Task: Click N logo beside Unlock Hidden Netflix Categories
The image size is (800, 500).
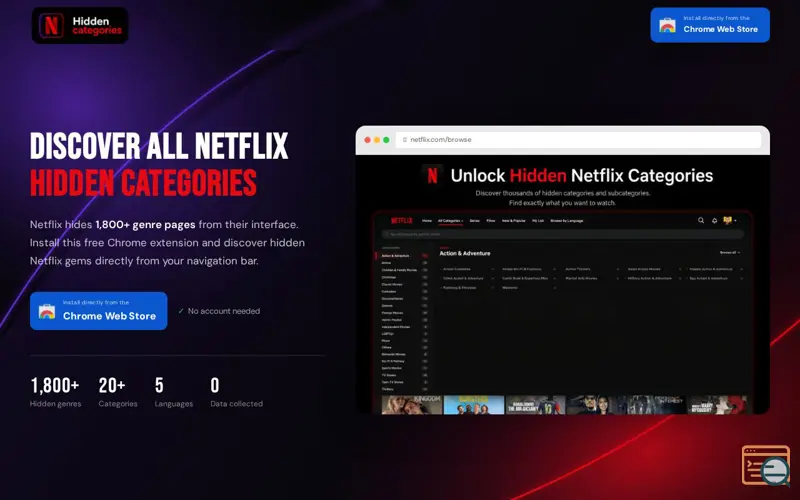Action: point(432,176)
